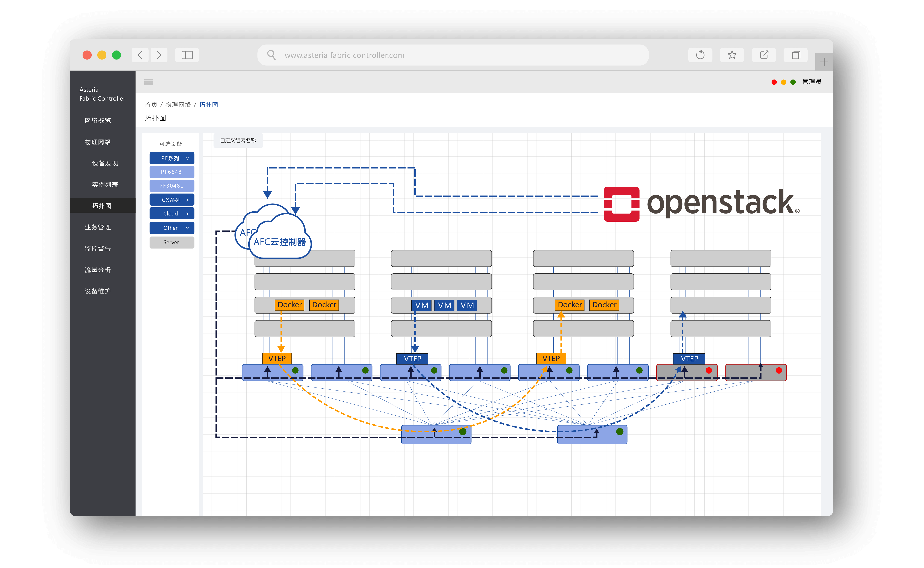Click Asteria Fabric Controller title

(x=102, y=94)
